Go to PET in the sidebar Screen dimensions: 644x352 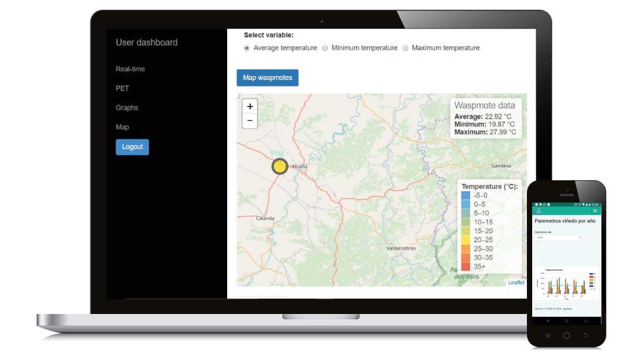[x=122, y=88]
